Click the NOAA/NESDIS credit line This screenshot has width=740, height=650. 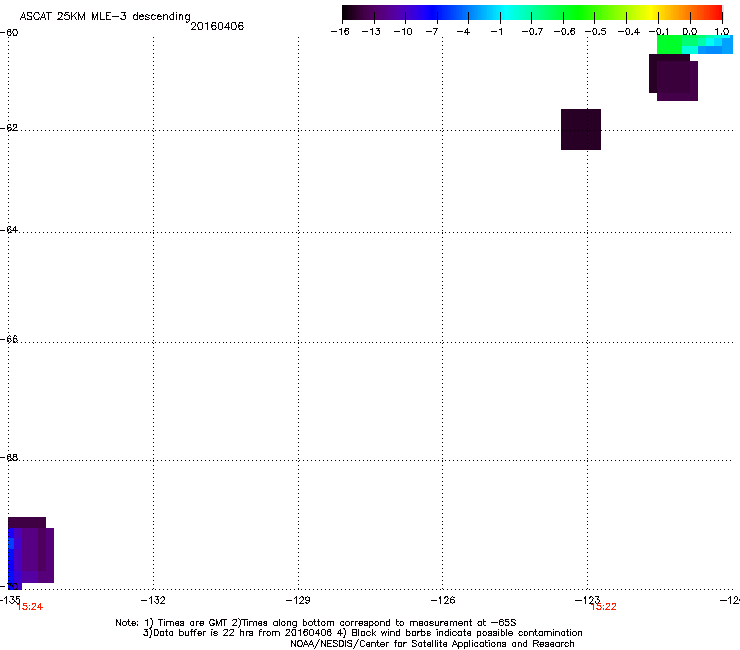coord(432,644)
